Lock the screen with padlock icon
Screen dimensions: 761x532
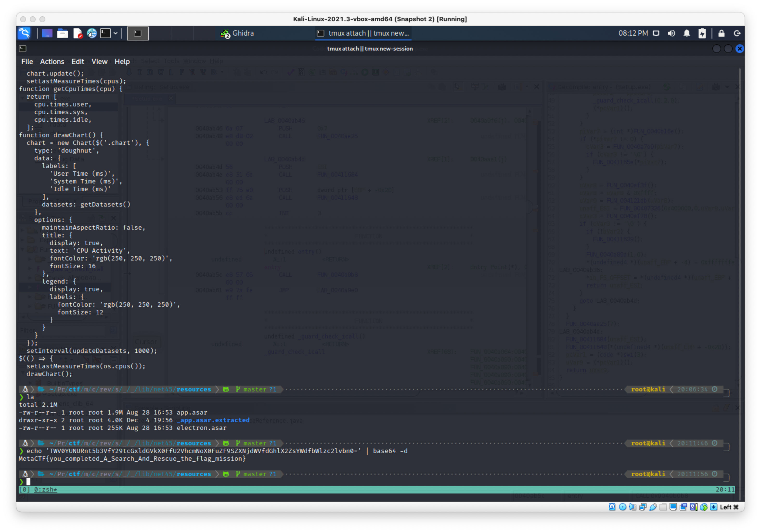(x=721, y=33)
